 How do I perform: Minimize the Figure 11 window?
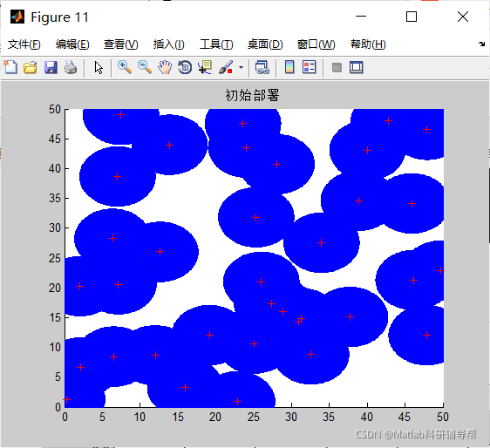[361, 17]
